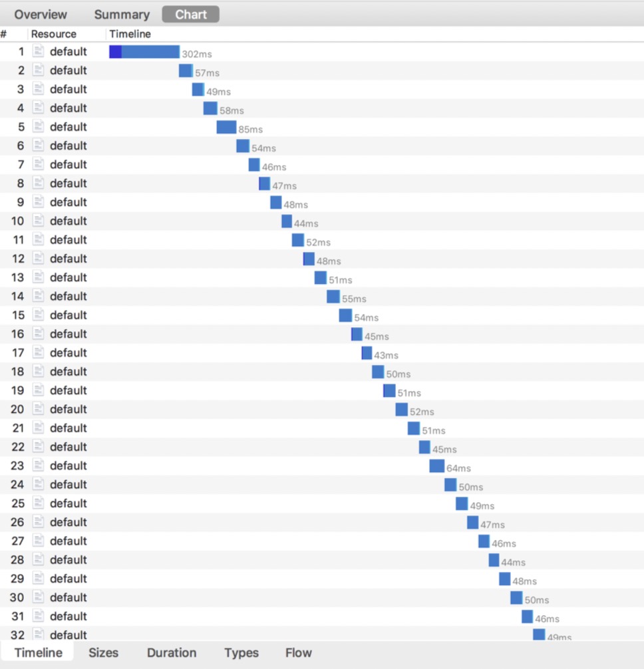Switch chart to Duration view
Viewport: 644px width, 669px height.
(x=172, y=653)
